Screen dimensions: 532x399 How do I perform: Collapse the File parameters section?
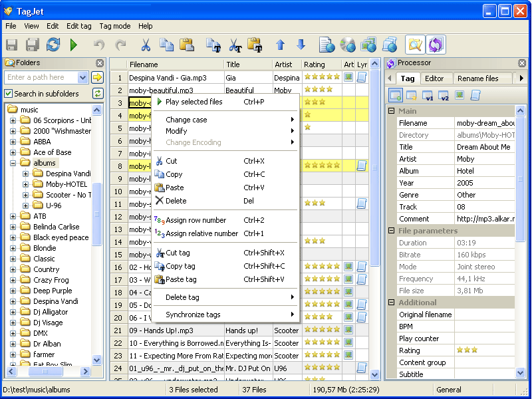tap(392, 231)
